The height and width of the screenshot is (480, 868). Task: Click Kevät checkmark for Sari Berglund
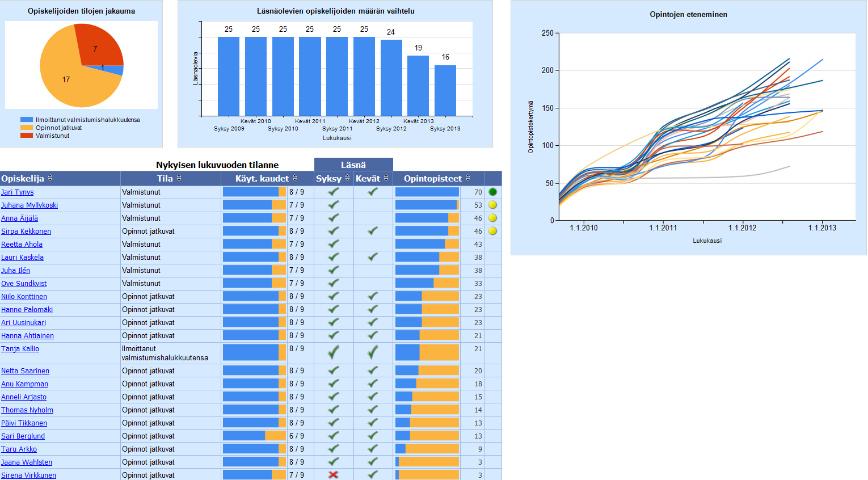pyautogui.click(x=373, y=436)
